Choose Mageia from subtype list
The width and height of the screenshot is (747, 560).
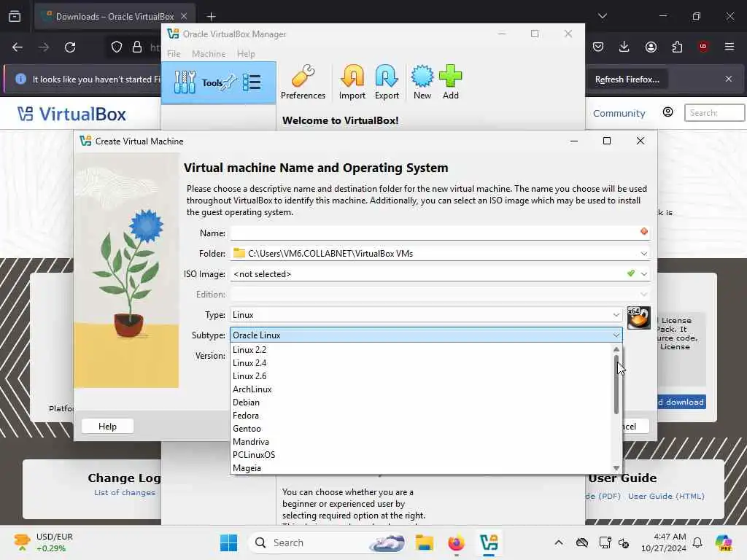pyautogui.click(x=421, y=467)
